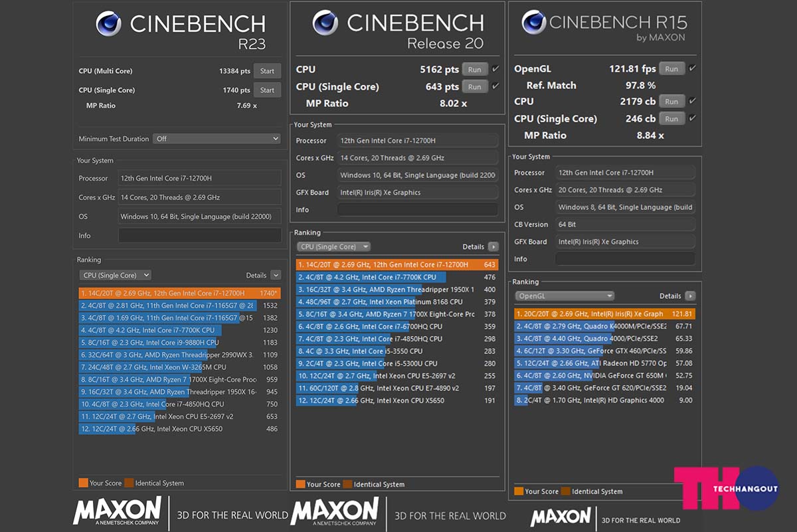Screen dimensions: 797x532
Task: Select the orange i7-12700H row in Release 20 ranking
Action: [x=397, y=264]
